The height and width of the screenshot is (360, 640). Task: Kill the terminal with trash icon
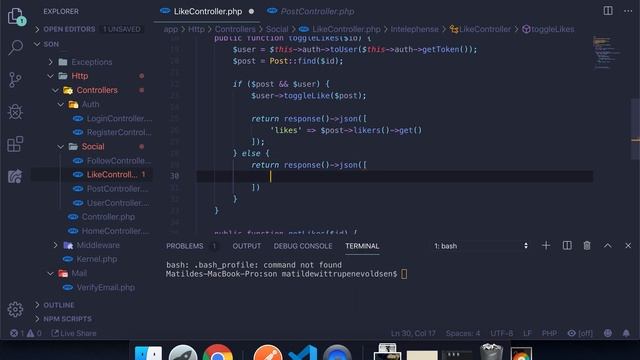587,245
